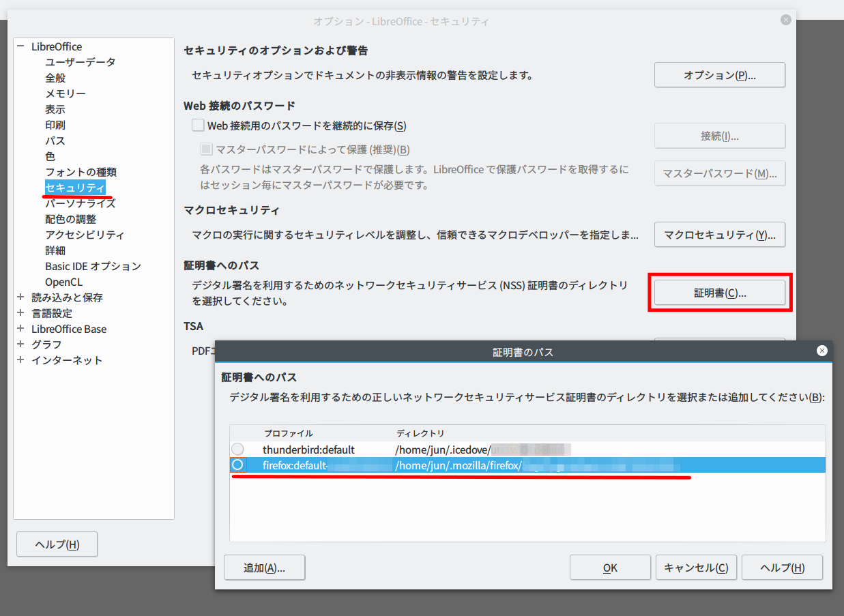Toggle Web接続用のパスワードを継続的に保存 checkbox
Screen dimensions: 844x616
tap(198, 125)
